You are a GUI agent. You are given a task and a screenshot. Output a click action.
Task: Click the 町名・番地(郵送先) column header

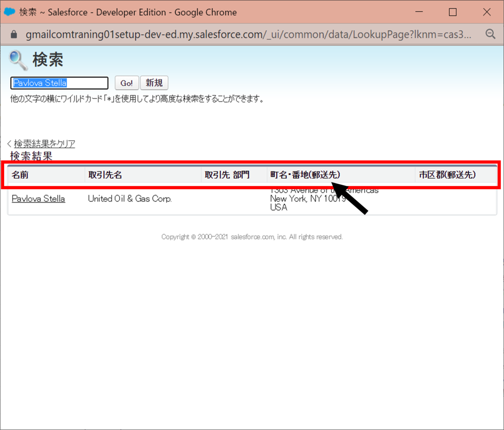click(x=305, y=175)
